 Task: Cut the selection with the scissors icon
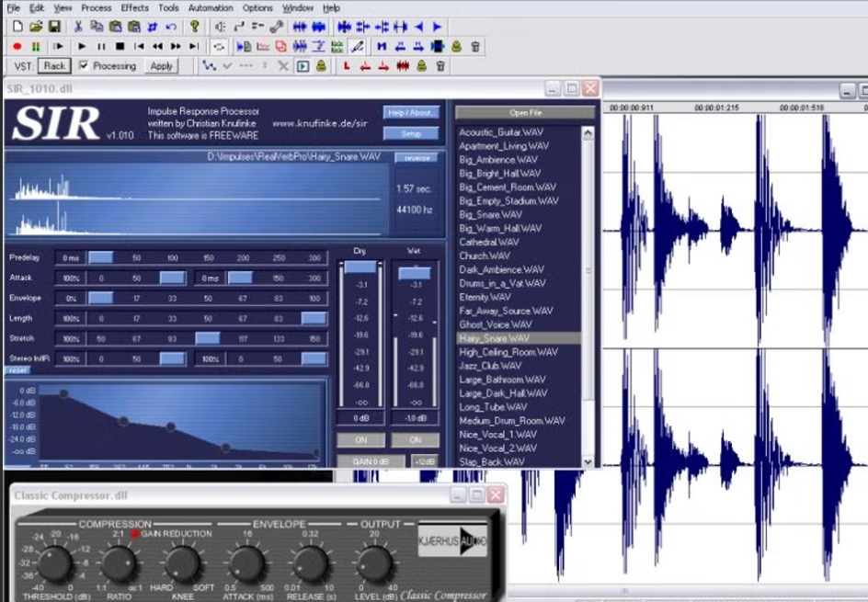pos(78,27)
